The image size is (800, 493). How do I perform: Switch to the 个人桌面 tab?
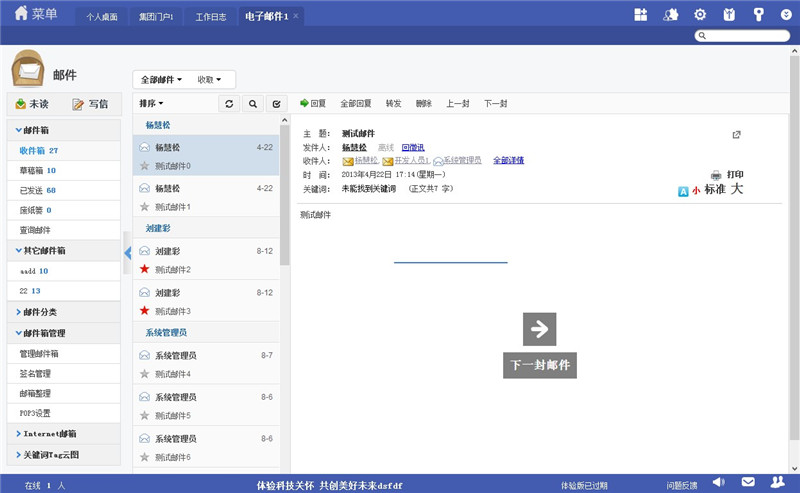coord(102,17)
